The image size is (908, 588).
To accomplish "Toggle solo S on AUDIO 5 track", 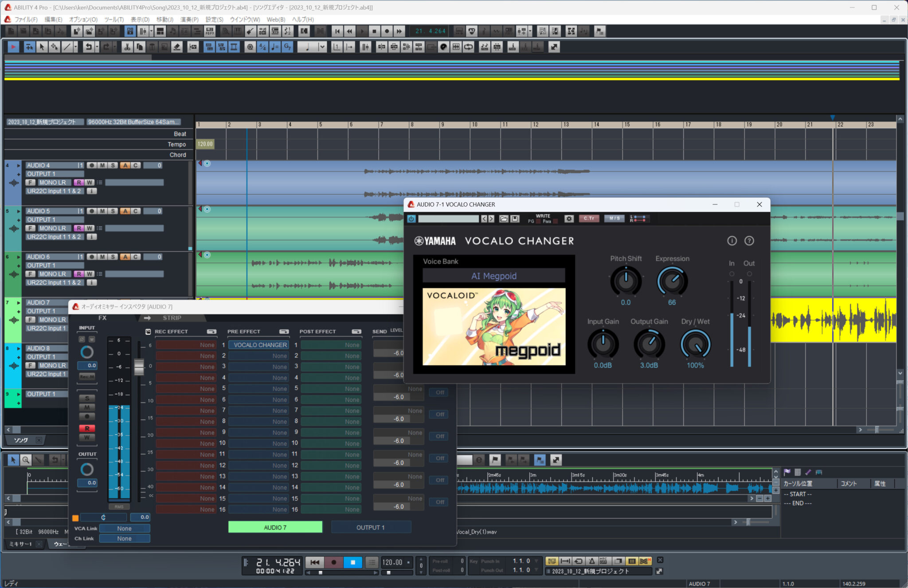I will pos(113,211).
